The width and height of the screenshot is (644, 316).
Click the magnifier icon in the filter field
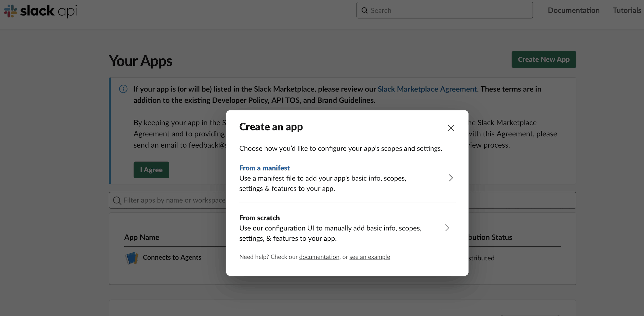click(117, 200)
